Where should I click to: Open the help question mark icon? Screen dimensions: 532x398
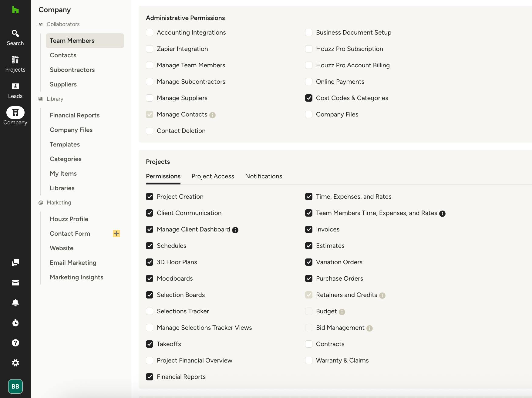15,343
